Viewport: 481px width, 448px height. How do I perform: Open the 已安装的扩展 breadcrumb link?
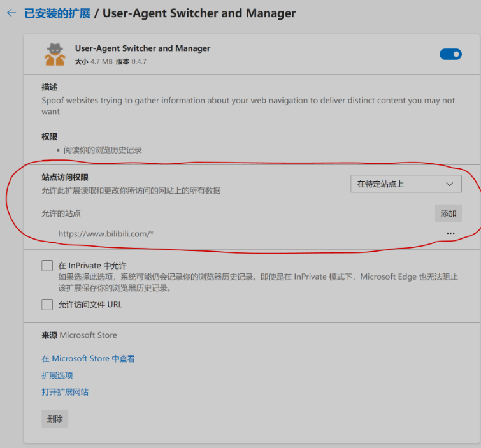point(57,13)
